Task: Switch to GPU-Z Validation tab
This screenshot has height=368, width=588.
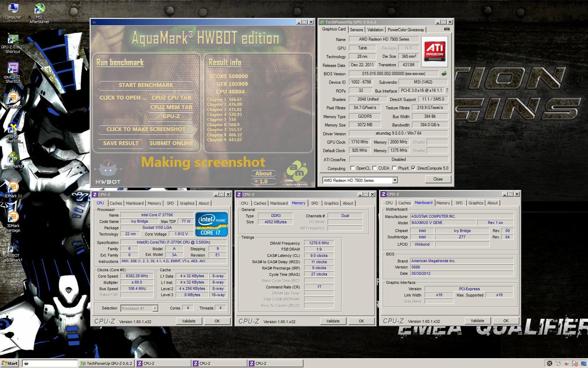Action: [x=375, y=30]
